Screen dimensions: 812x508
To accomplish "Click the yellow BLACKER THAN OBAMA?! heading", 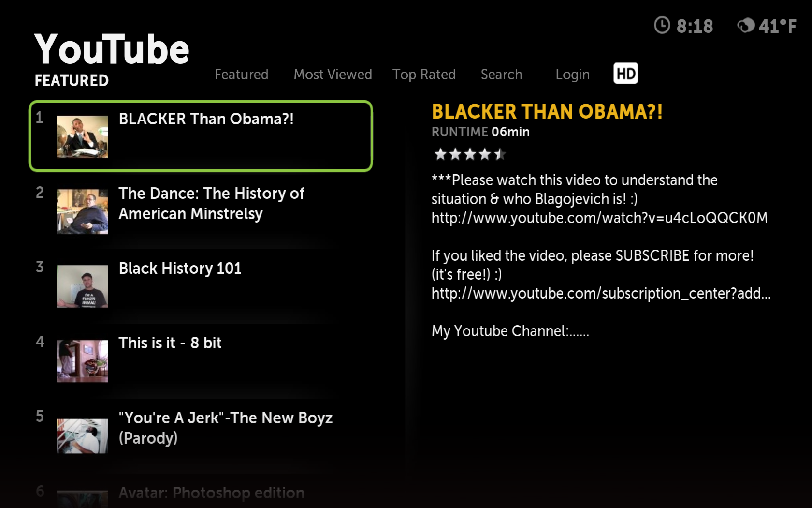I will [547, 112].
